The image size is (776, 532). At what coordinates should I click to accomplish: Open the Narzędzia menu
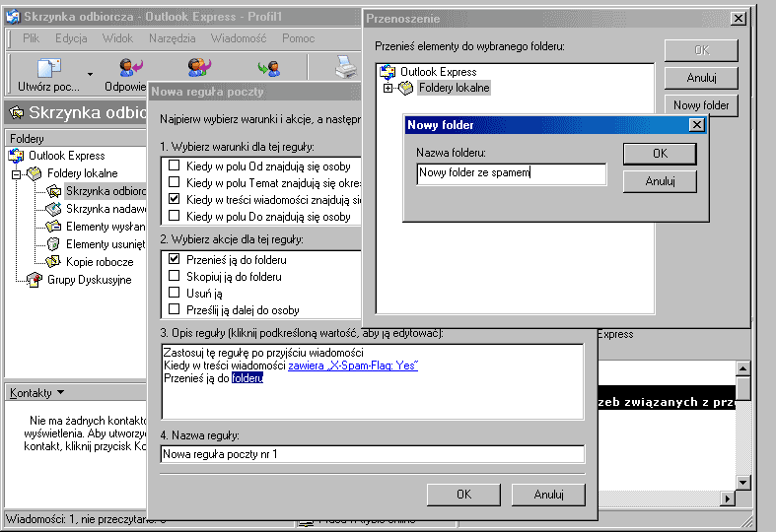click(174, 38)
